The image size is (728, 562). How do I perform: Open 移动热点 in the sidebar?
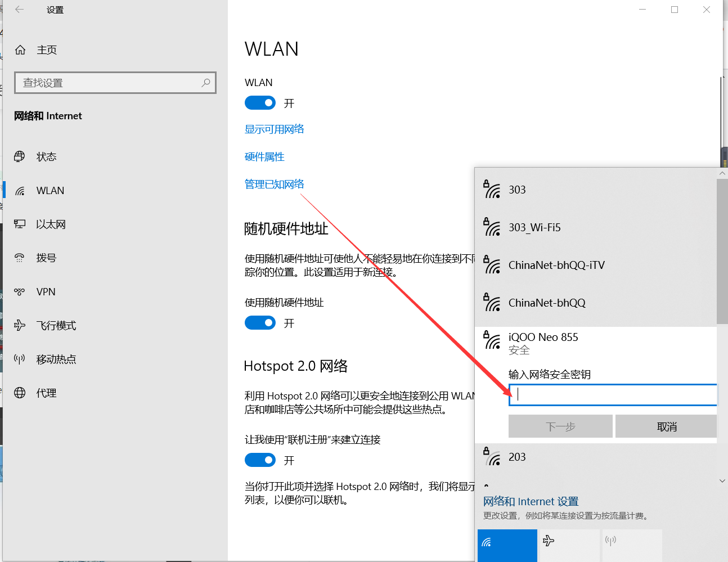[x=56, y=359]
